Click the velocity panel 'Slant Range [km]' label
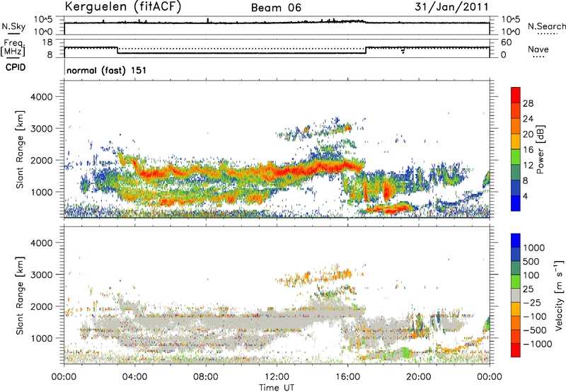The height and width of the screenshot is (392, 566). pyautogui.click(x=20, y=296)
